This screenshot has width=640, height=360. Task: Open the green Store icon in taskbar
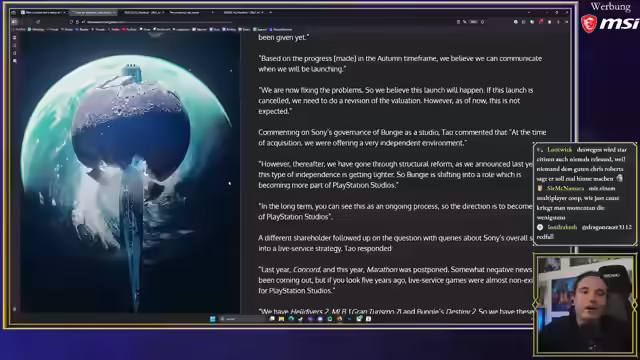coord(330,319)
